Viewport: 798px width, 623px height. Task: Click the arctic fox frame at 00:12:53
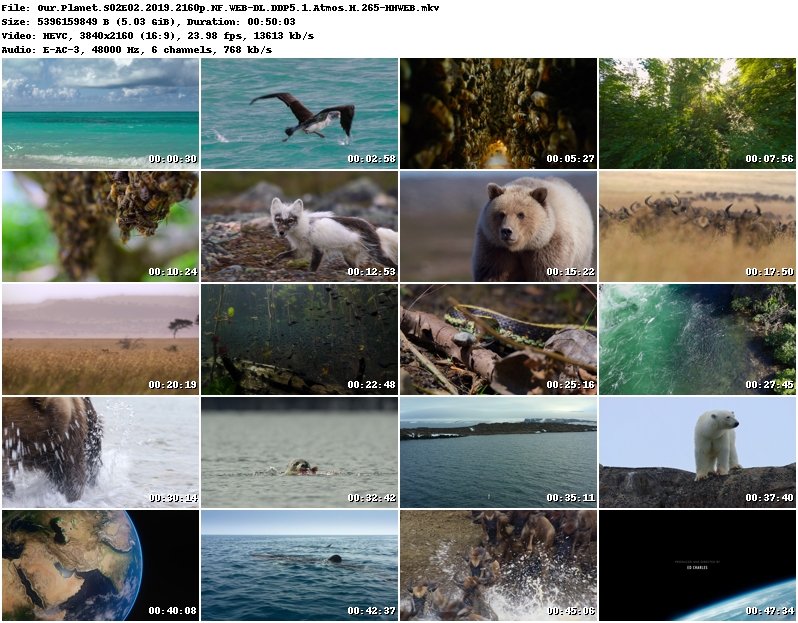[x=299, y=226]
